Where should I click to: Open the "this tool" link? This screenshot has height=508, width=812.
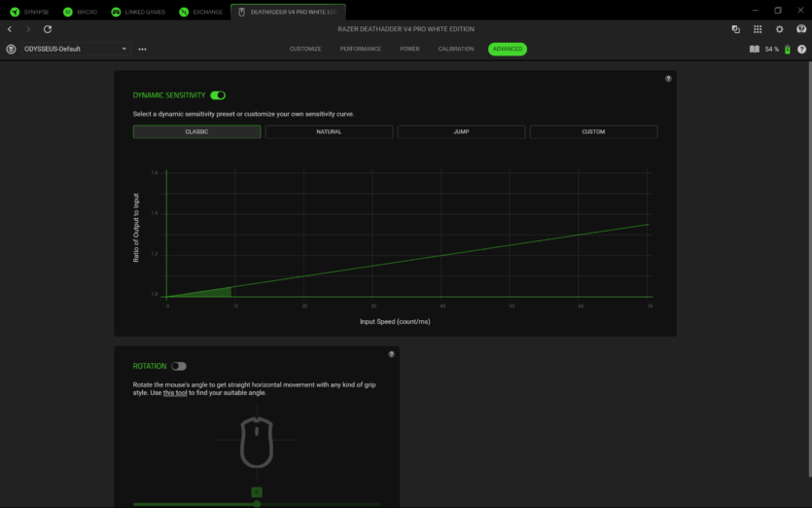[176, 393]
